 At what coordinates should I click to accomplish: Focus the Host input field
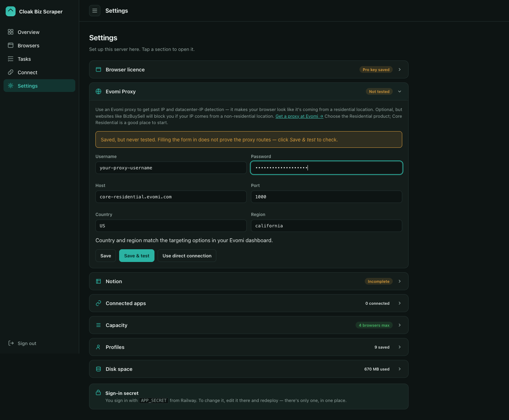(171, 197)
